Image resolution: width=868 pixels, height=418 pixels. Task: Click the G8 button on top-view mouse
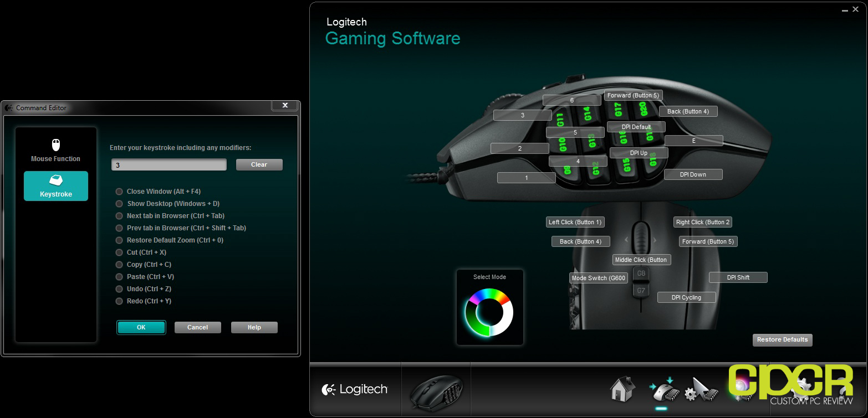641,273
